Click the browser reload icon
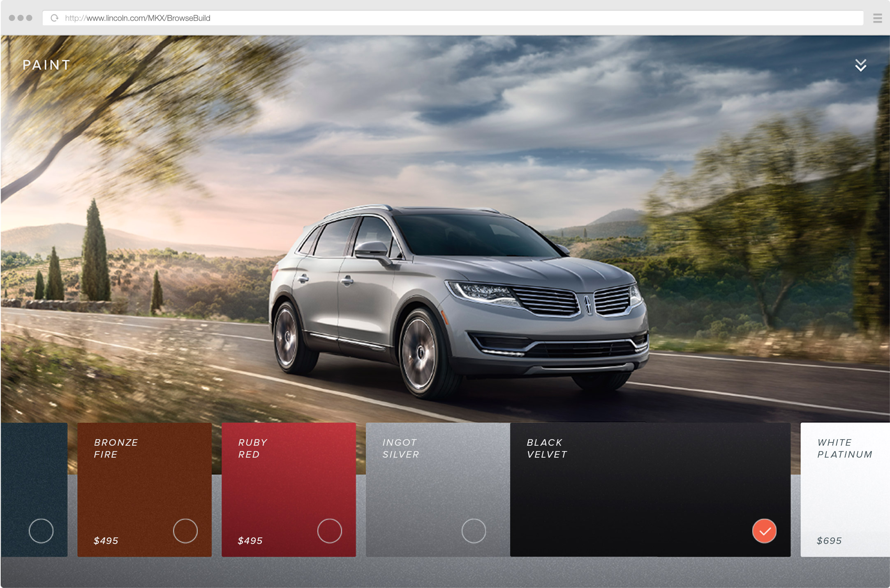The height and width of the screenshot is (588, 890). tap(54, 18)
